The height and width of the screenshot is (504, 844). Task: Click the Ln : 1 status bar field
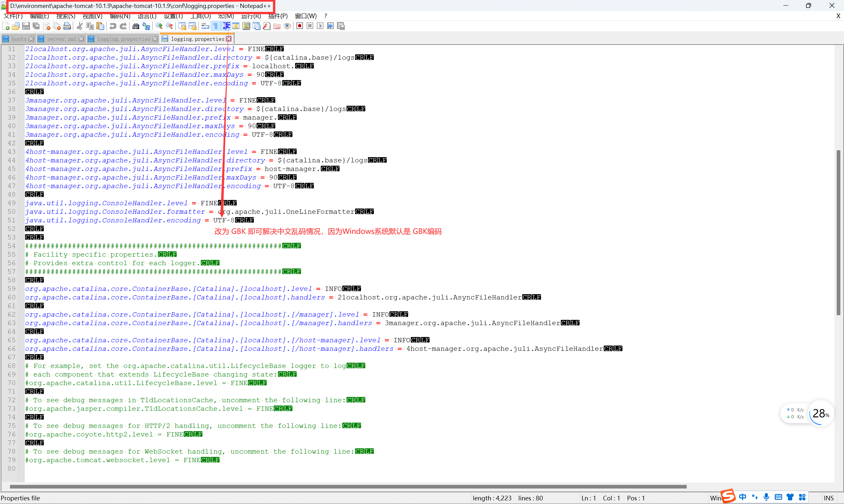(x=589, y=498)
